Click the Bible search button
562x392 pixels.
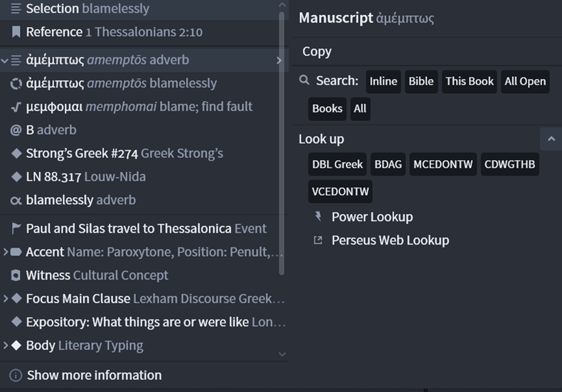point(421,81)
